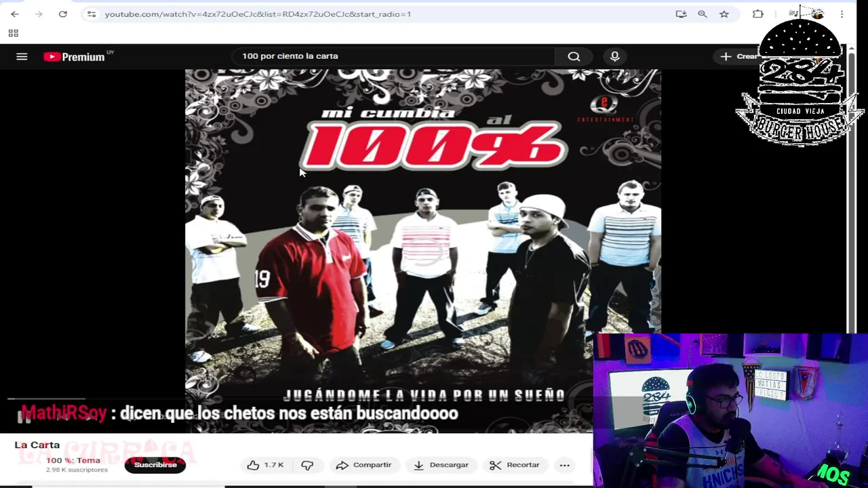Click the Compartir share button
Image resolution: width=868 pixels, height=488 pixels.
363,465
